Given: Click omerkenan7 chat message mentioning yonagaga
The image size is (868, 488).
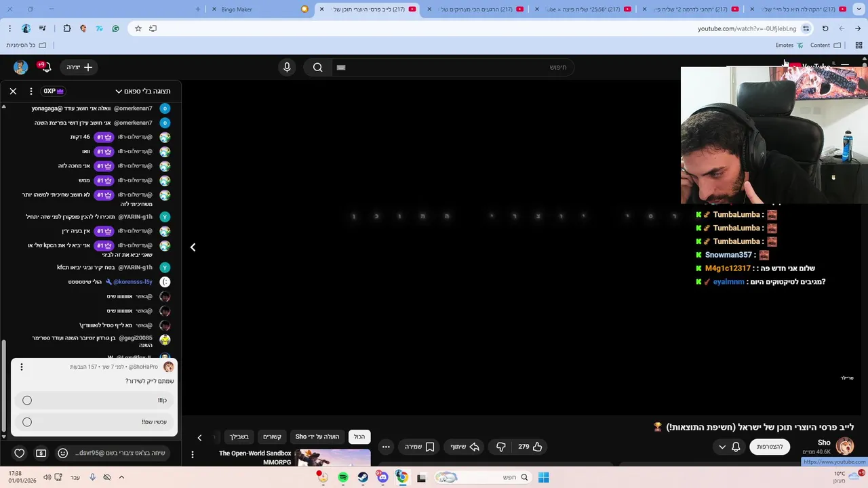Looking at the screenshot, I should pyautogui.click(x=92, y=108).
